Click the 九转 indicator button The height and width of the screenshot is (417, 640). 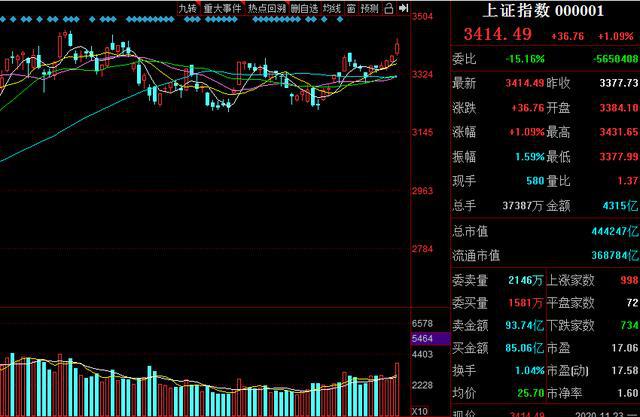188,8
